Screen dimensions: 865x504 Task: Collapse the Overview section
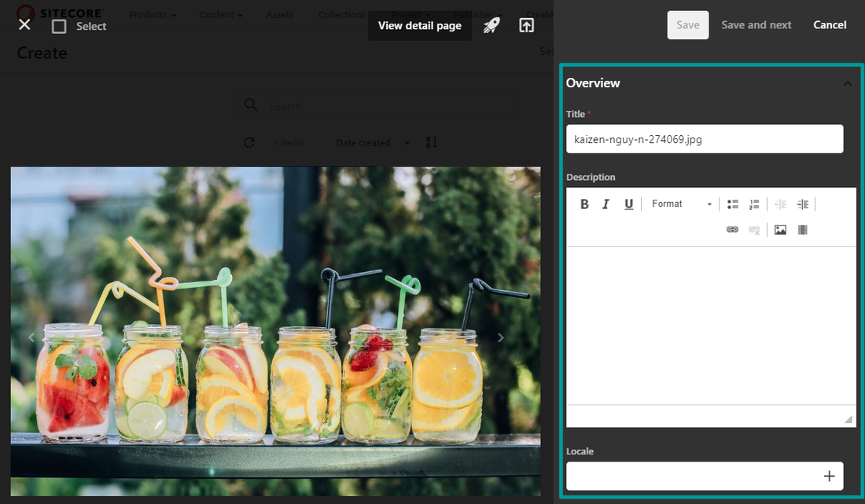point(848,84)
